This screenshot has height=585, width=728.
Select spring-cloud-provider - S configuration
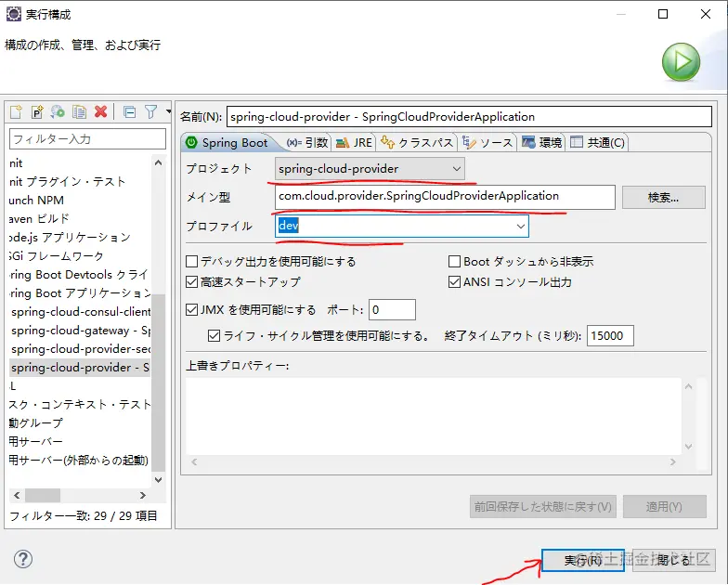[80, 368]
